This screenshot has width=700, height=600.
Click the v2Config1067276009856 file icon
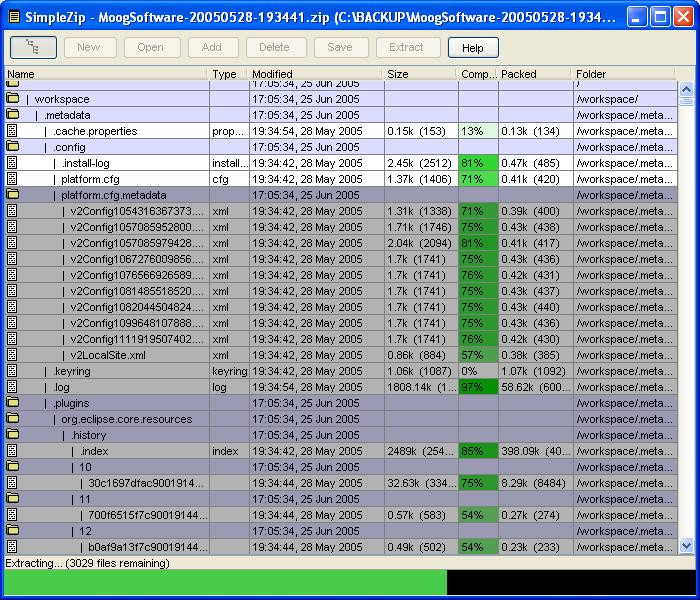coord(12,259)
